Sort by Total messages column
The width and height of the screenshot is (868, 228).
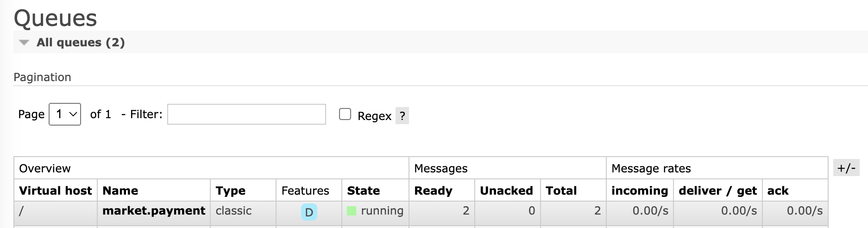[x=561, y=190]
